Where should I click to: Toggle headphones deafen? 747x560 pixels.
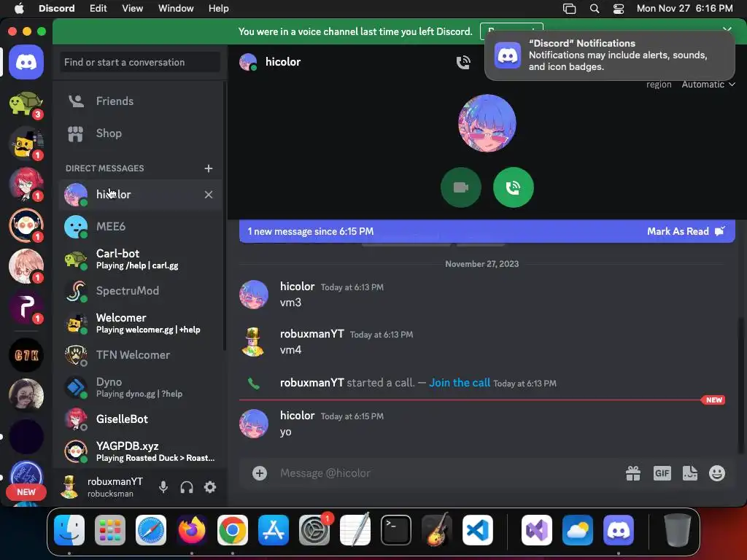187,487
